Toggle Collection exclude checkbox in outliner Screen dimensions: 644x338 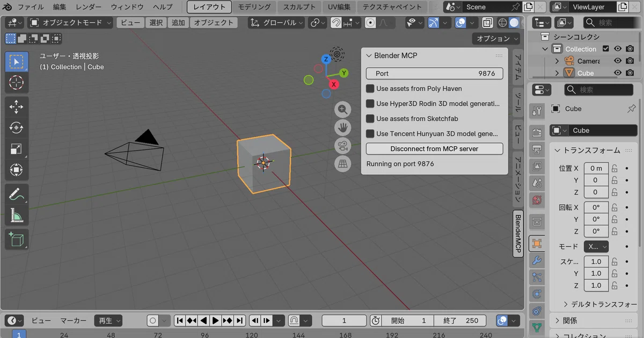click(606, 48)
